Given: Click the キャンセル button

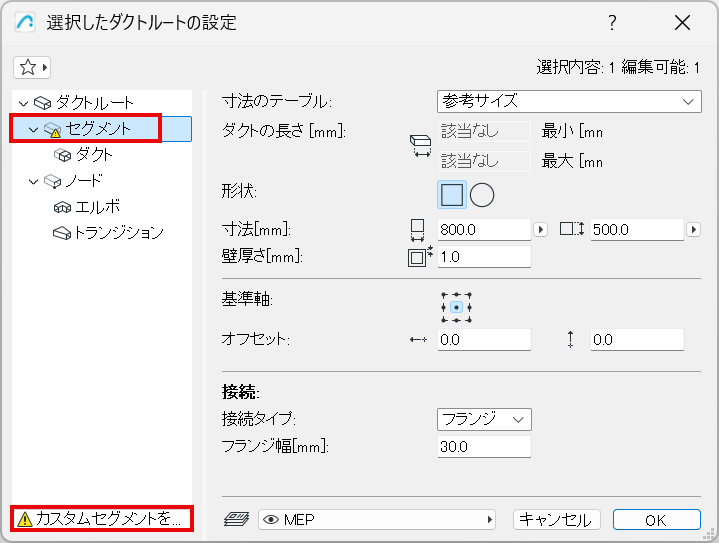Looking at the screenshot, I should point(556,520).
